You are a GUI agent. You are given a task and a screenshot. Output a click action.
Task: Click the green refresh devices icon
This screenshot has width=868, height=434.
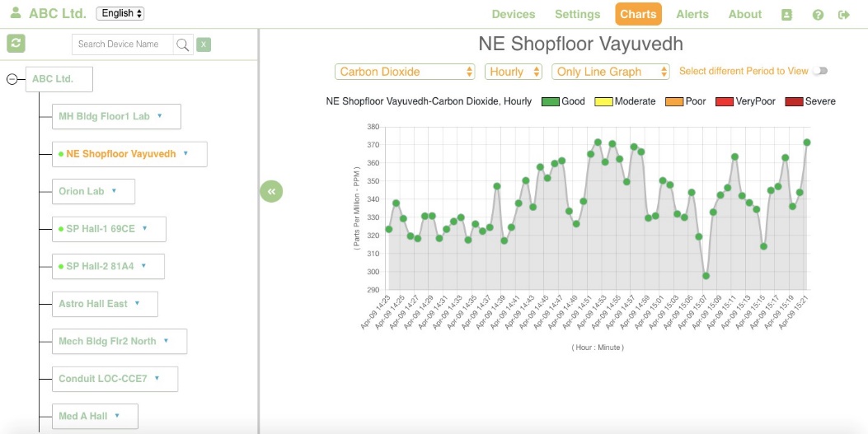coord(16,43)
